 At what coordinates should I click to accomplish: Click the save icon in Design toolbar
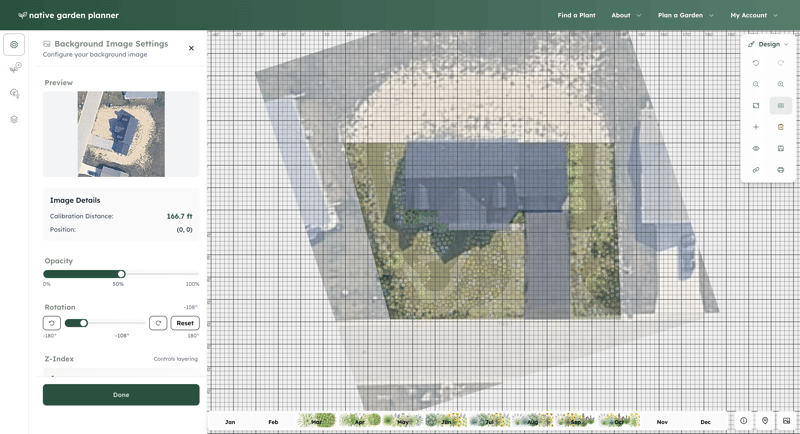(x=781, y=148)
